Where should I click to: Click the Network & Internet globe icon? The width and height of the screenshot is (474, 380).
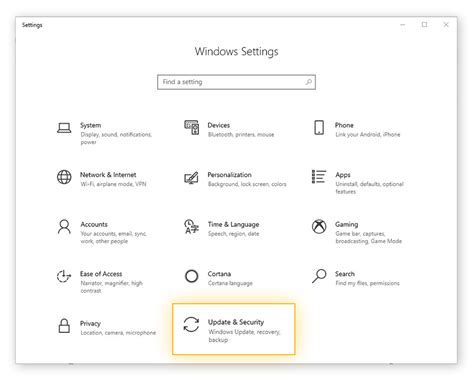coord(64,177)
